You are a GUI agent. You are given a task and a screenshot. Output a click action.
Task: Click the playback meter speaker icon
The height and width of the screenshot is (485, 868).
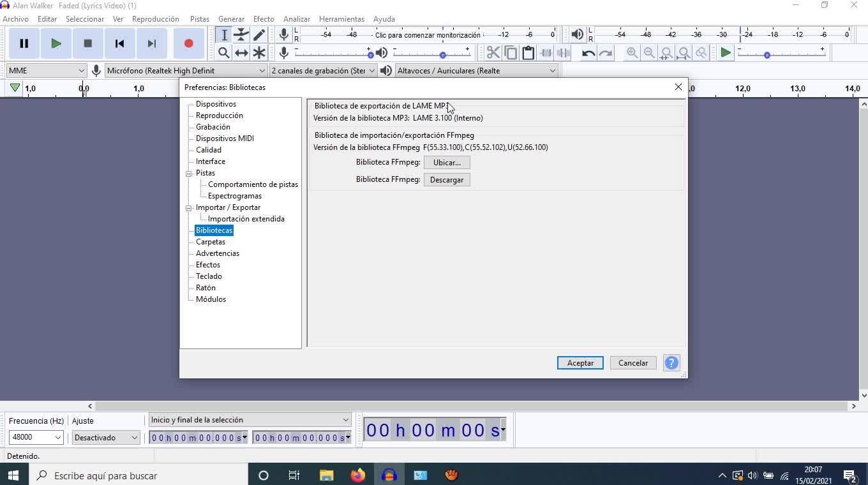(578, 34)
